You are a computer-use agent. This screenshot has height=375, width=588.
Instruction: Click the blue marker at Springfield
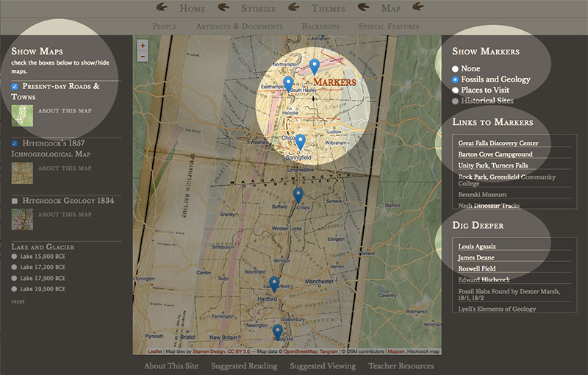(300, 141)
